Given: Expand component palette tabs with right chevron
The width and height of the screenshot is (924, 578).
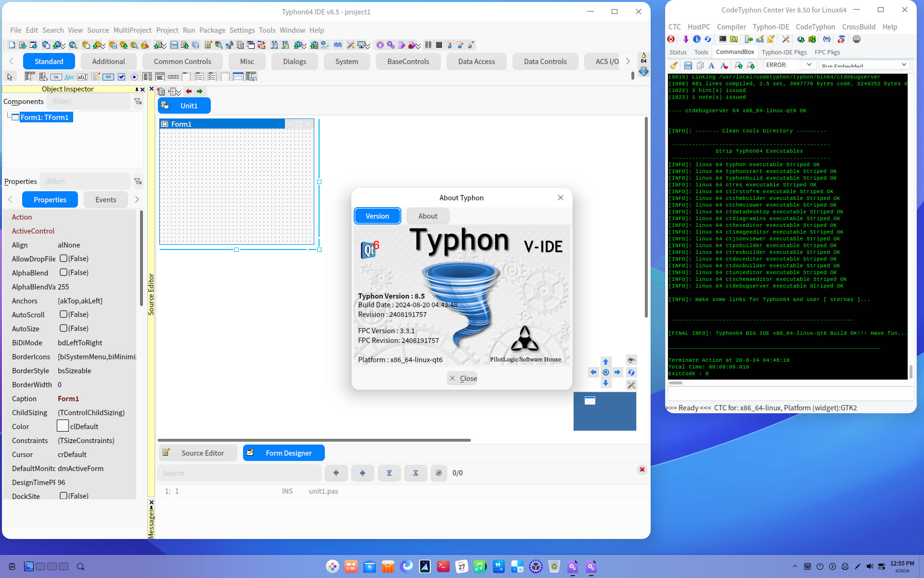Looking at the screenshot, I should (x=628, y=61).
